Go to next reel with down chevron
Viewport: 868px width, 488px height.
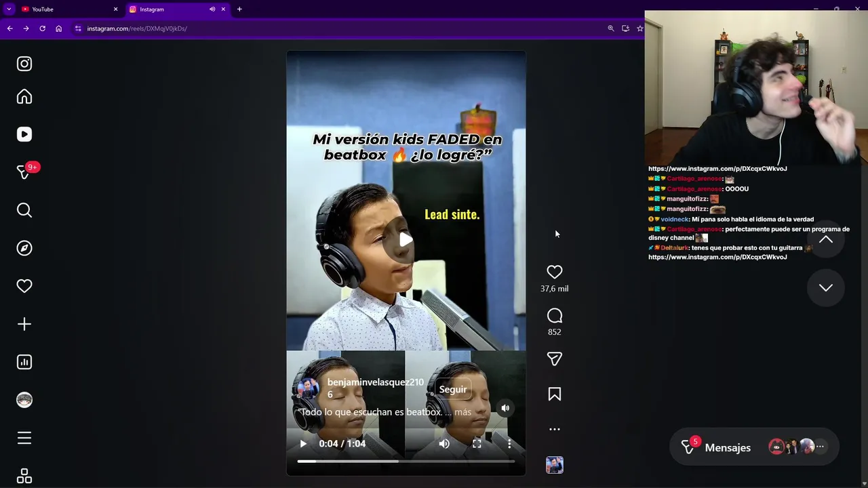click(x=825, y=287)
